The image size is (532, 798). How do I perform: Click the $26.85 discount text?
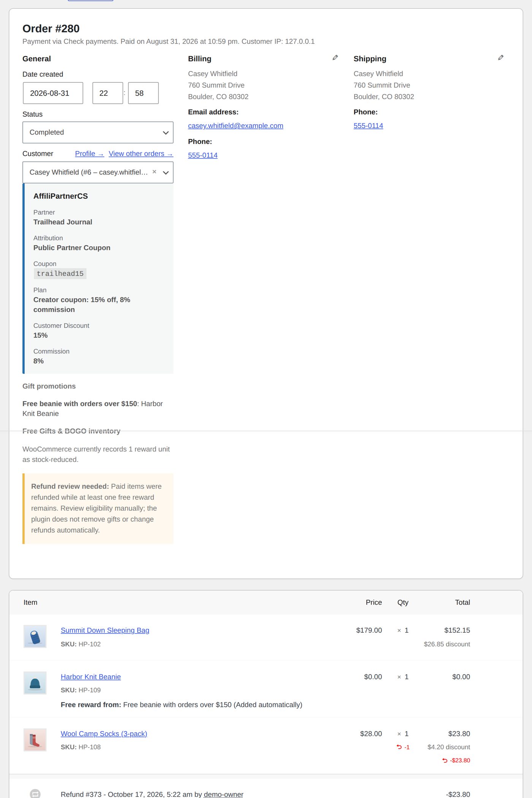click(447, 644)
